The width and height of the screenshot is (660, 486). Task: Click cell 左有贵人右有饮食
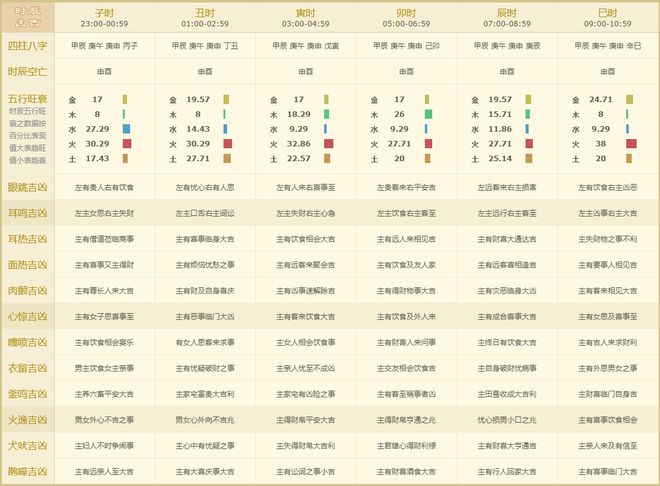(104, 187)
